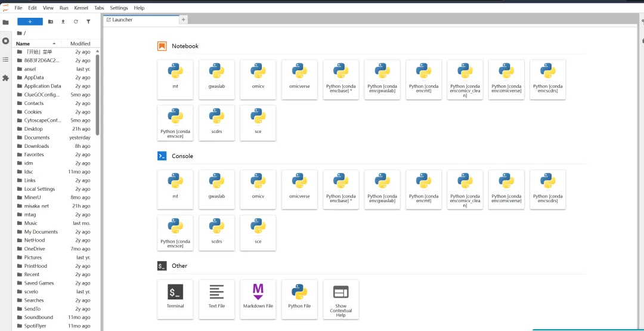
Task: Open console with the sce kernel
Action: [258, 233]
